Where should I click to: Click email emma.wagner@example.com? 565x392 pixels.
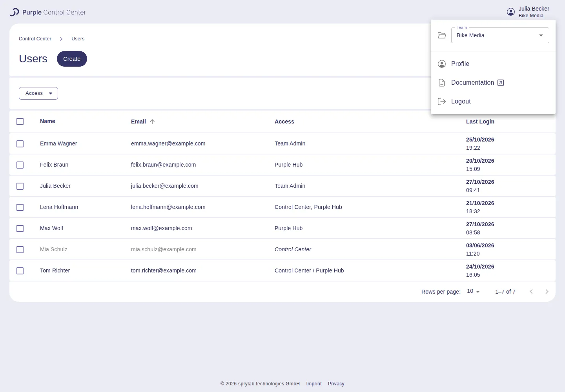coord(168,143)
